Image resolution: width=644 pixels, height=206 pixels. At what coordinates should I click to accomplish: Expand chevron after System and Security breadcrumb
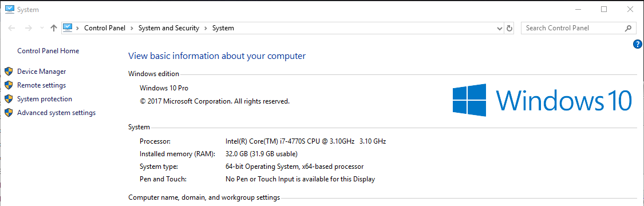point(206,28)
